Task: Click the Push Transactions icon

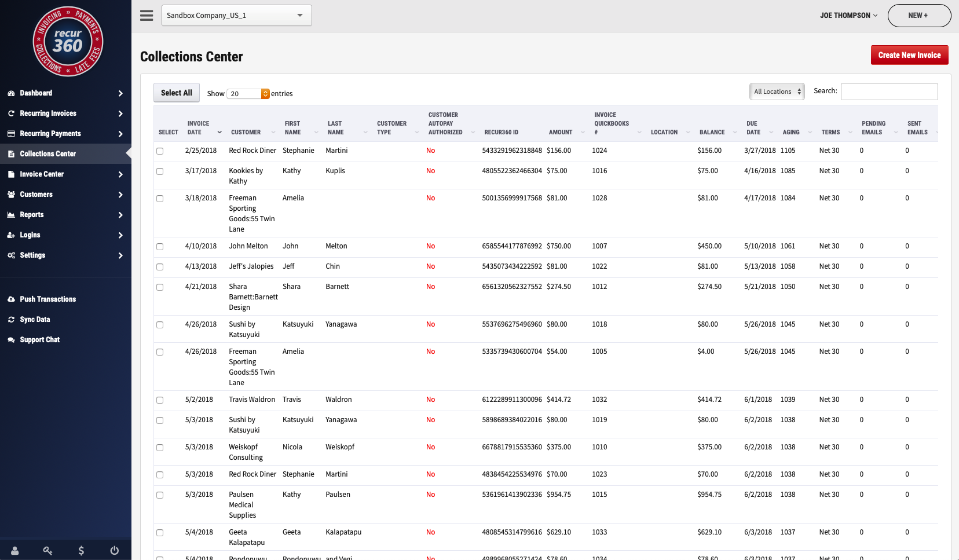Action: point(11,299)
